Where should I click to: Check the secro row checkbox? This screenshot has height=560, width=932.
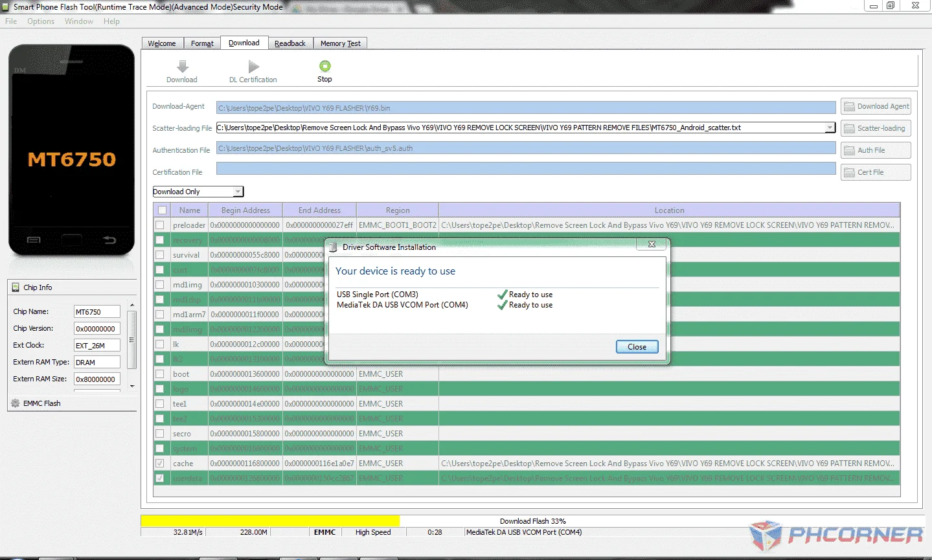[x=159, y=433]
